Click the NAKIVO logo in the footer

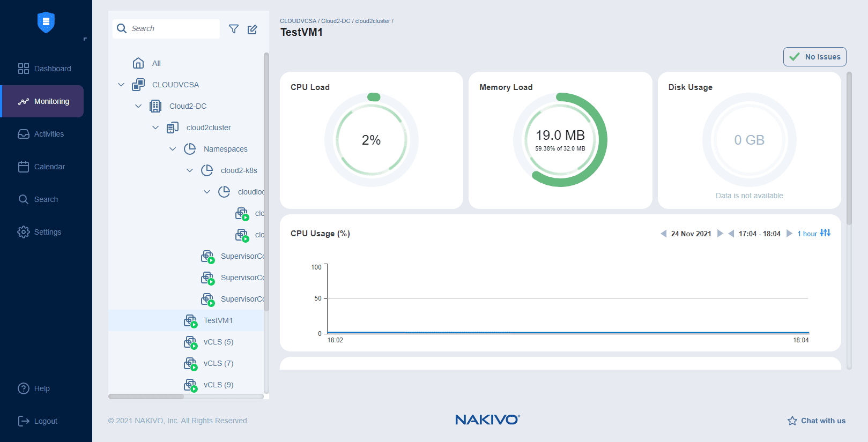pos(487,419)
